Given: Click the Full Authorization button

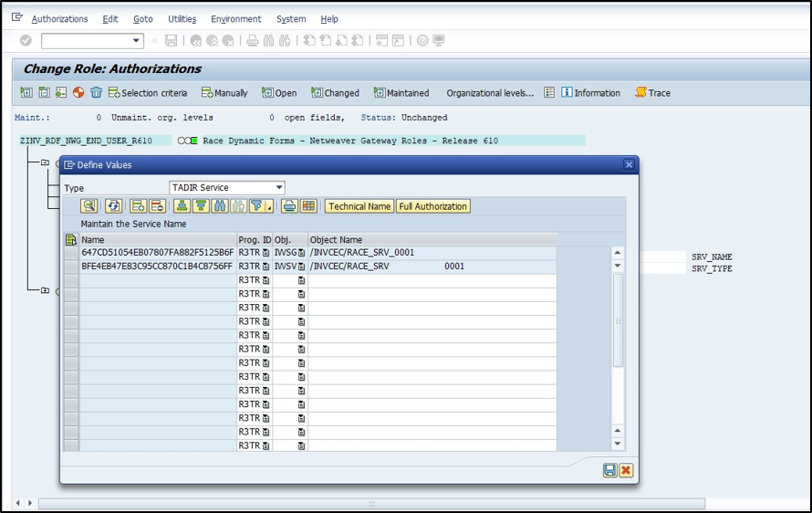Looking at the screenshot, I should tap(432, 206).
